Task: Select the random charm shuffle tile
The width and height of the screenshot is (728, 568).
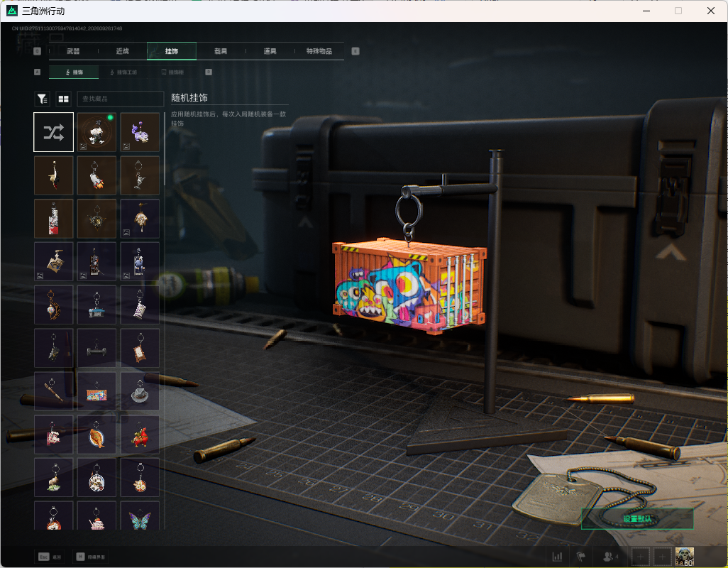Action: click(53, 132)
